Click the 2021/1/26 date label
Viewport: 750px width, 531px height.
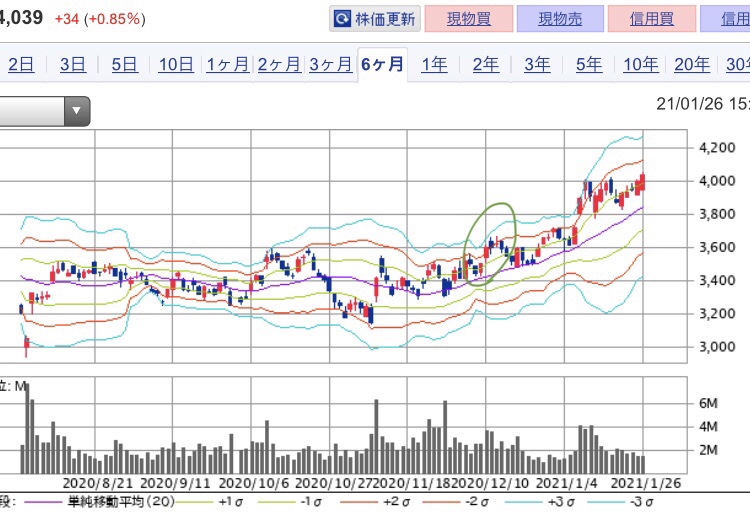point(646,483)
